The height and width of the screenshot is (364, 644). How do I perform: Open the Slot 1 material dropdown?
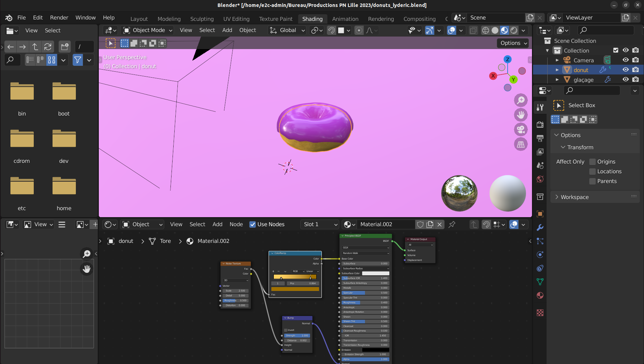point(320,224)
